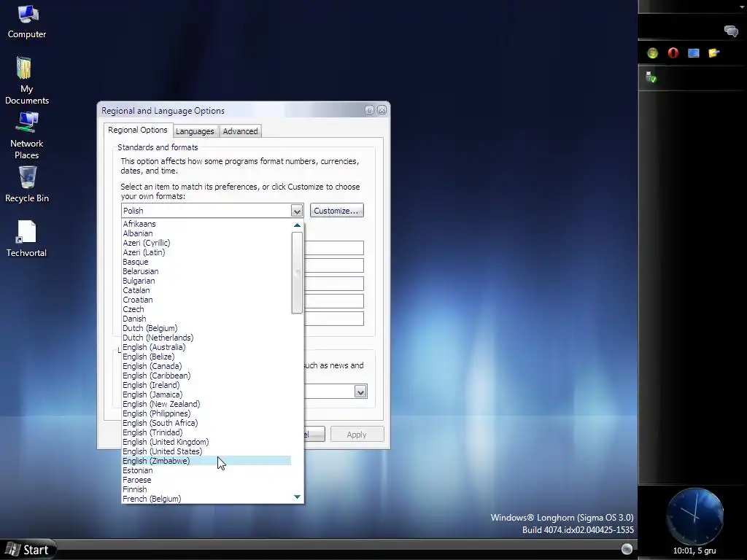Click the Start button
Image resolution: width=747 pixels, height=560 pixels.
pos(28,550)
